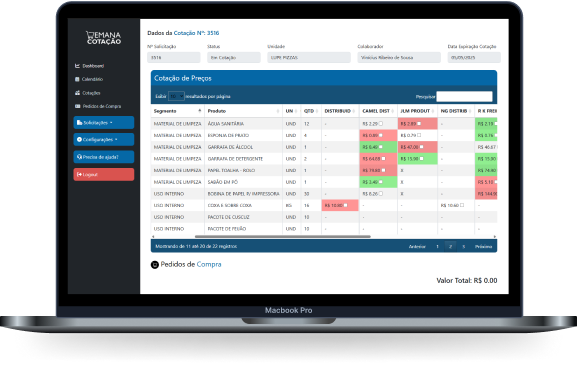Click the Status field Em Cotação

coord(234,57)
